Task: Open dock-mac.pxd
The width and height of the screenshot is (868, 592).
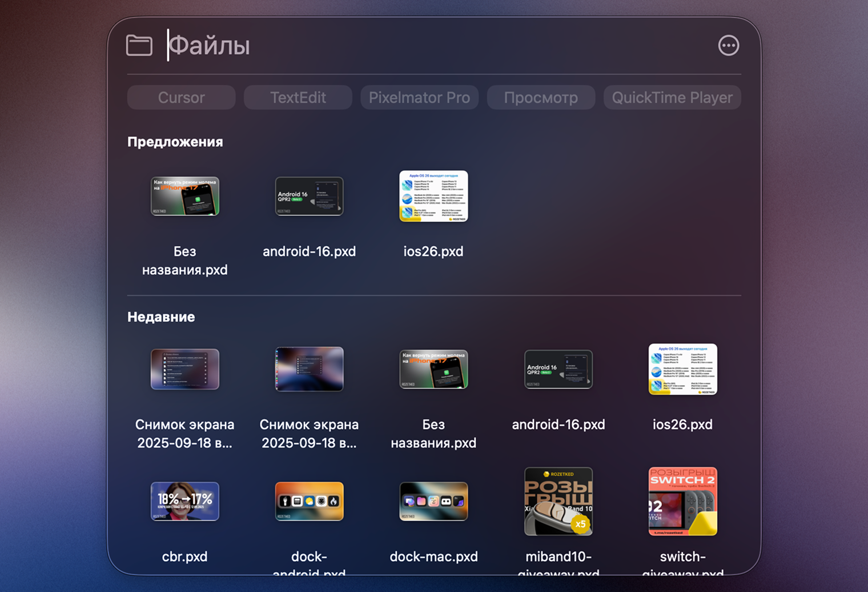Action: [433, 501]
